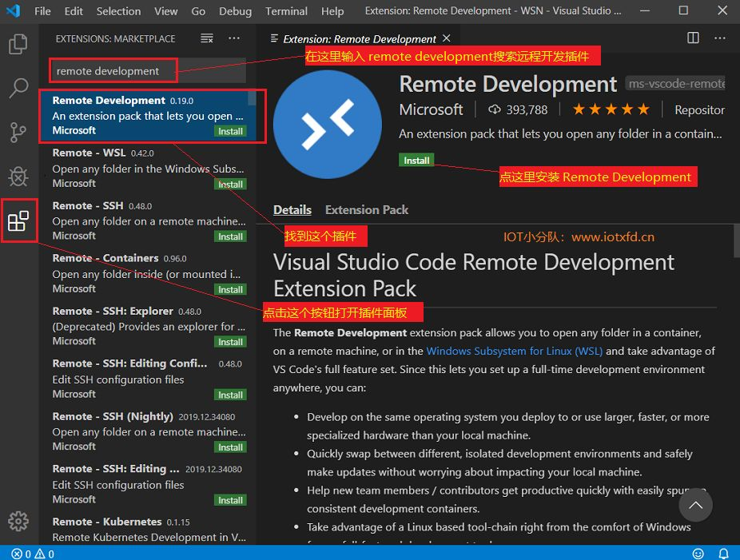Viewport: 740px width, 560px height.
Task: Open the Explorer view in activity bar
Action: tap(18, 45)
